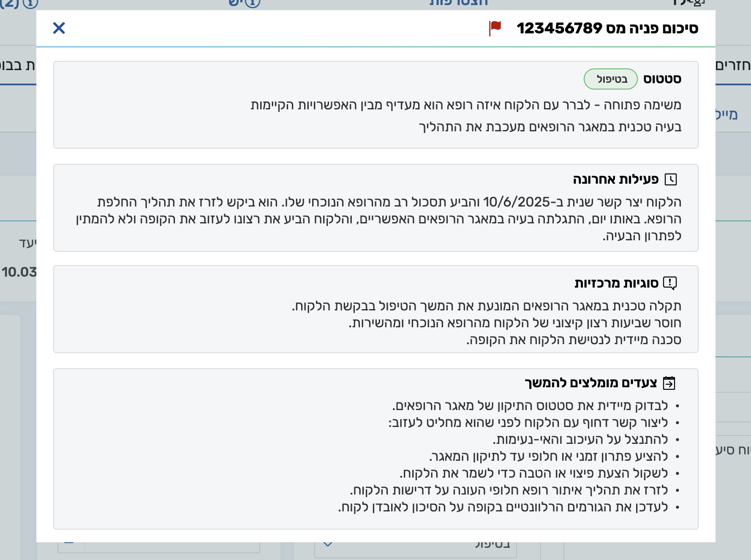Click the dropdown chevron at the bottom
Viewport: 751px width, 560px height.
coord(328,544)
